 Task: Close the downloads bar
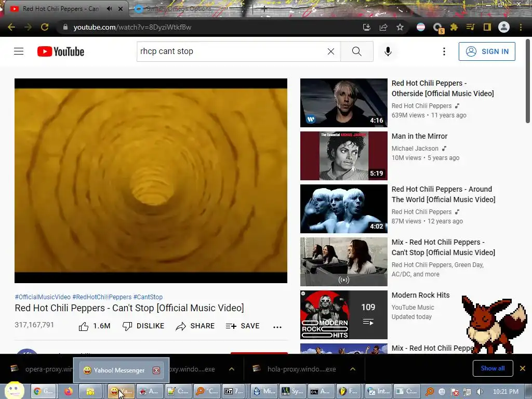tap(523, 368)
